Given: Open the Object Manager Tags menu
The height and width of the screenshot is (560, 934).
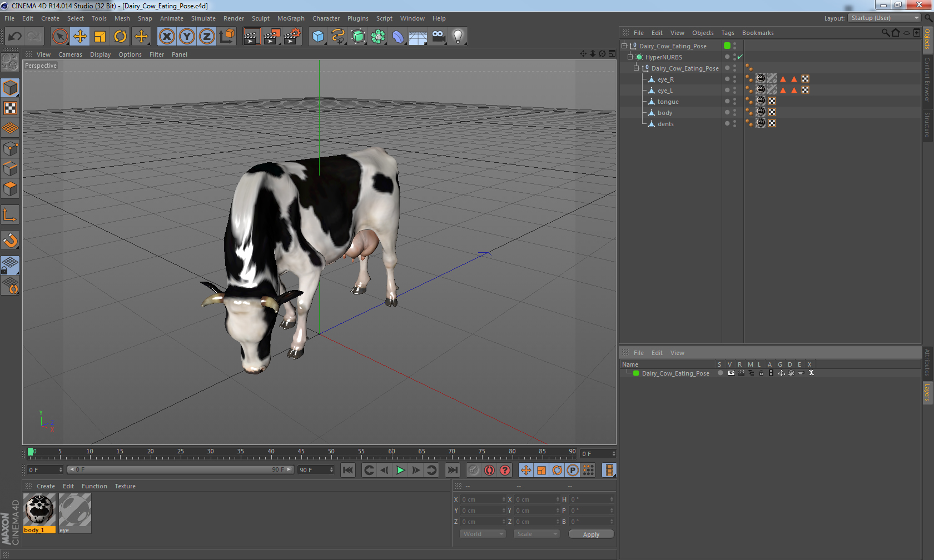Looking at the screenshot, I should (x=728, y=33).
